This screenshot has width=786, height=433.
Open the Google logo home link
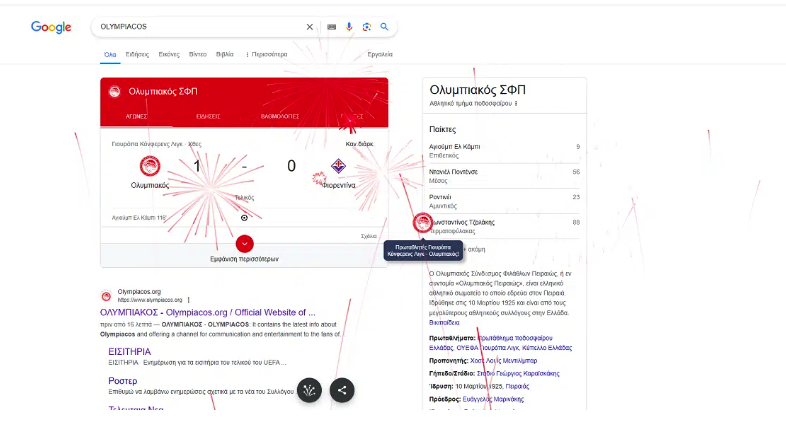click(51, 27)
